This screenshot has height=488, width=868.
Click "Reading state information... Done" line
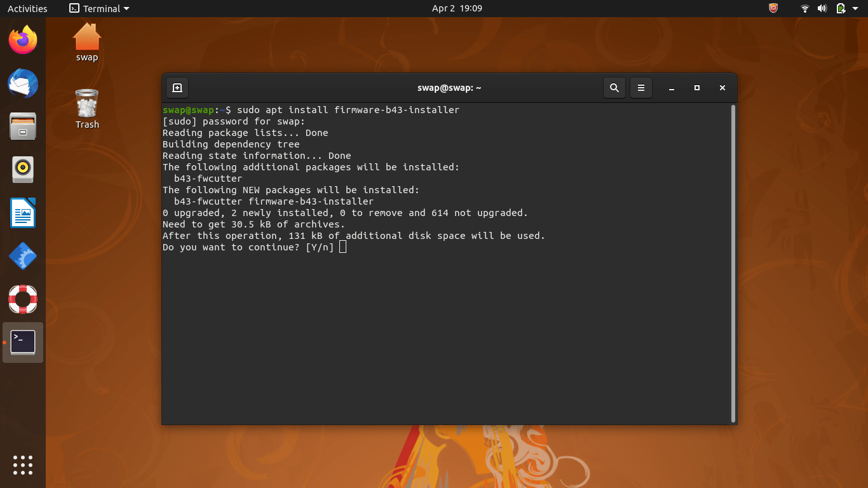coord(257,156)
